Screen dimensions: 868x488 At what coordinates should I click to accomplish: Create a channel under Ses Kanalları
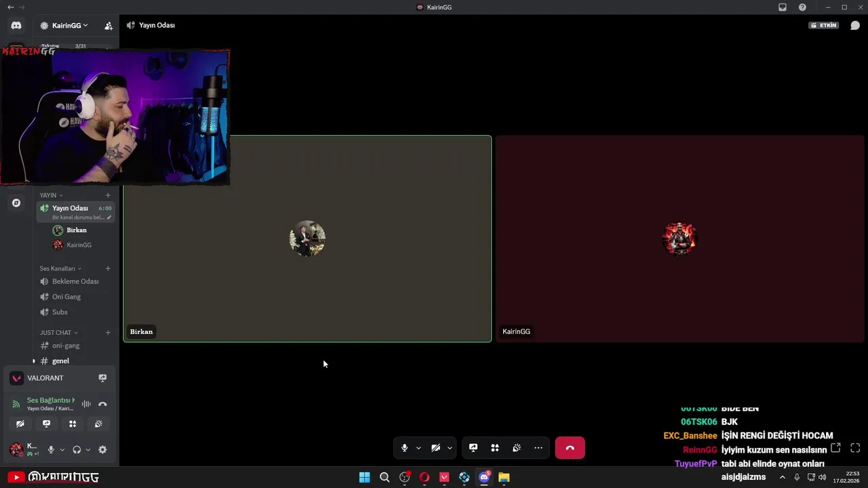click(108, 268)
